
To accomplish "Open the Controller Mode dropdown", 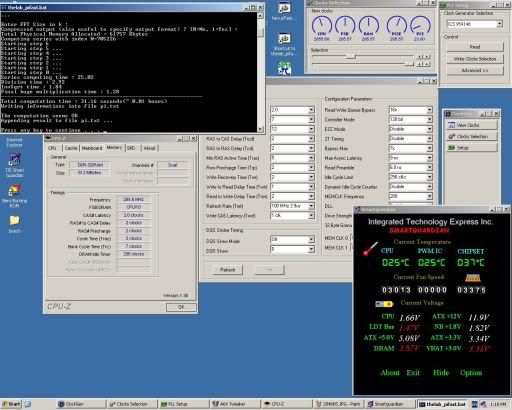I will (x=429, y=119).
